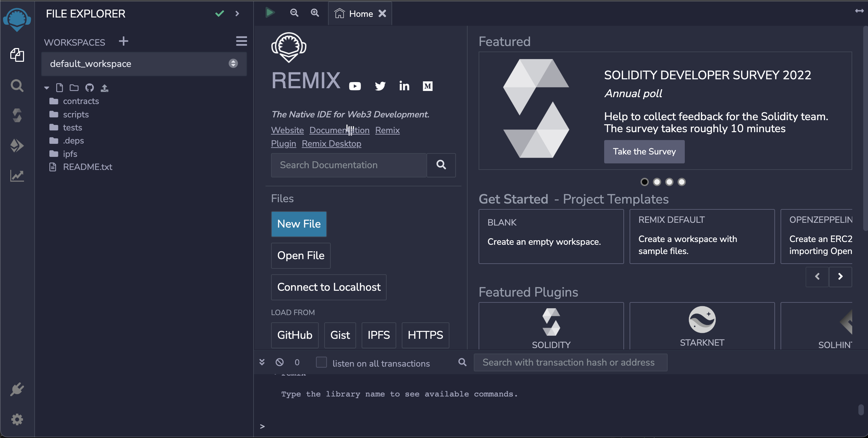This screenshot has width=868, height=438.
Task: Click the green checkmark in File Explorer header
Action: [x=220, y=13]
